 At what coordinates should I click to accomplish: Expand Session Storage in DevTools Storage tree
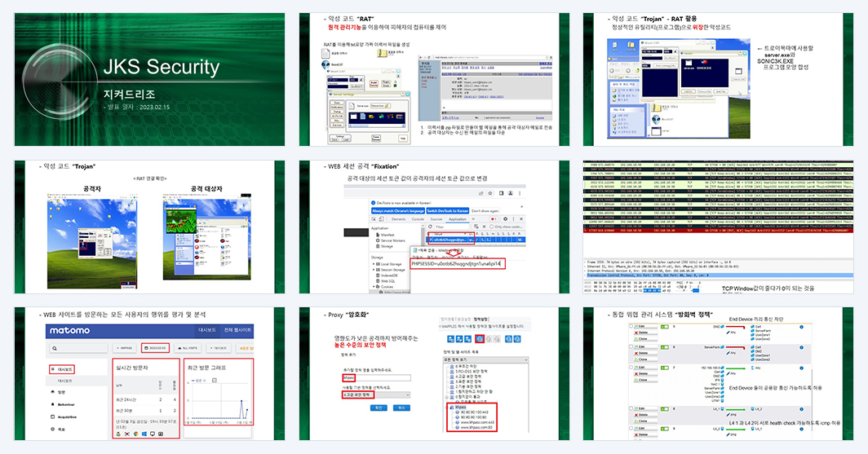374,269
